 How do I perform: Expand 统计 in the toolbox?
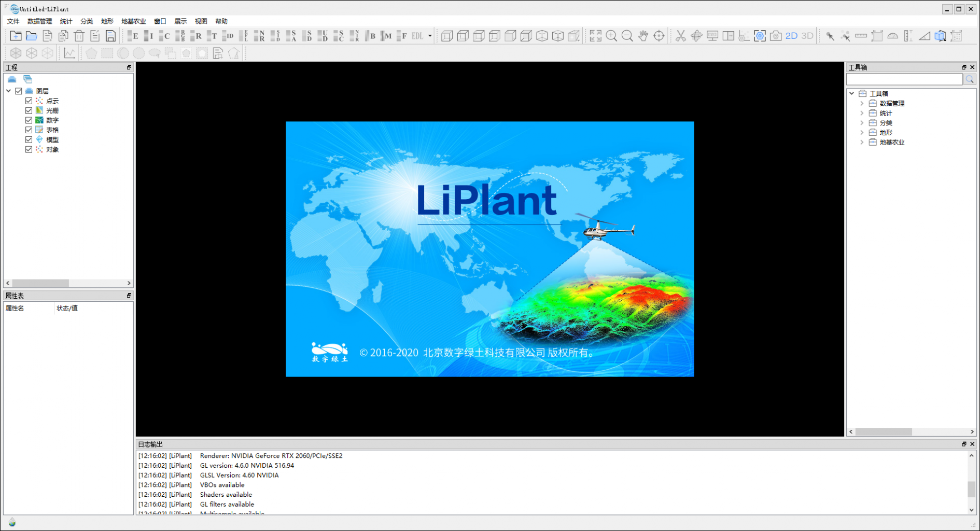(x=862, y=113)
